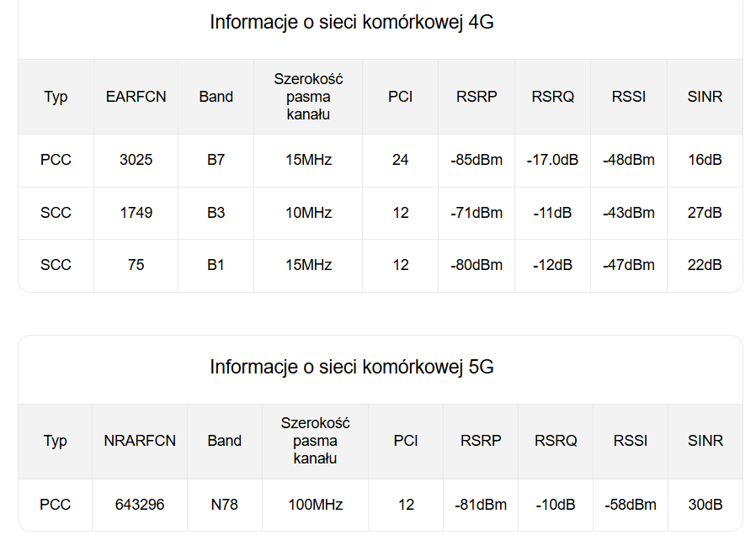756x535 pixels.
Task: Select the 16dB SINR value
Action: pyautogui.click(x=705, y=160)
